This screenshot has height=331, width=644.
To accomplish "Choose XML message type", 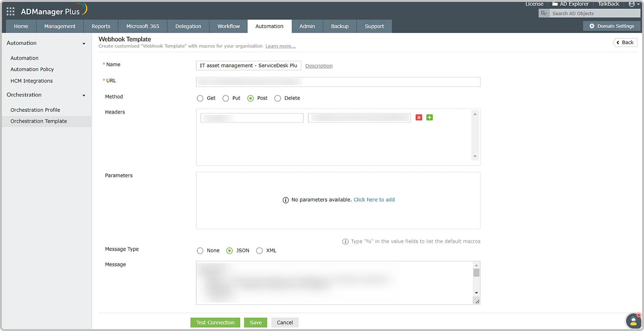I will click(x=259, y=251).
